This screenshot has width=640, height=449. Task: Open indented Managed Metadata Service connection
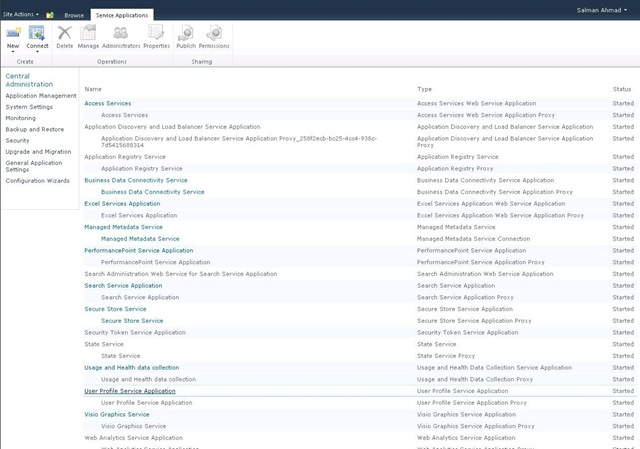(140, 239)
